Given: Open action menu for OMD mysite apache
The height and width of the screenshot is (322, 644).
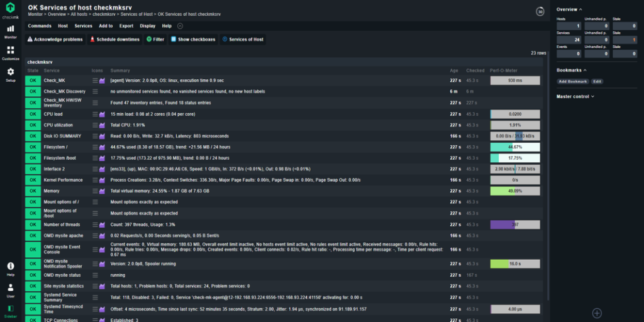Looking at the screenshot, I should (96, 236).
